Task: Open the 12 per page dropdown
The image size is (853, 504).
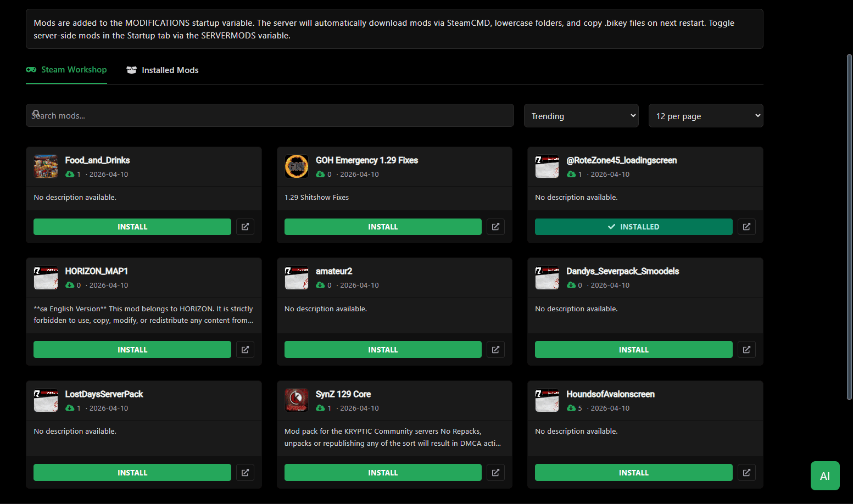Action: tap(706, 115)
